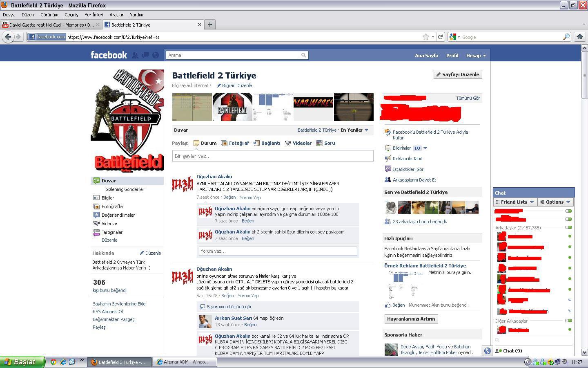
Task: Open the Düzen menu
Action: pyautogui.click(x=28, y=15)
